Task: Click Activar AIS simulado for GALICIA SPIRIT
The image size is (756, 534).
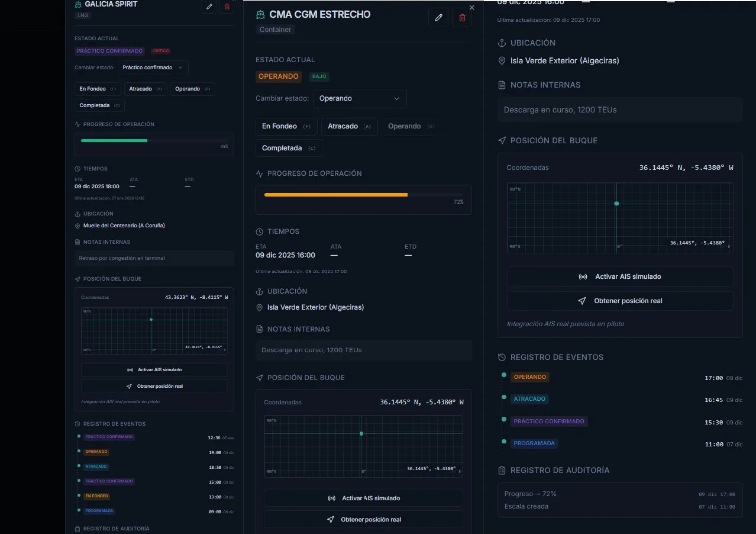Action: click(154, 369)
